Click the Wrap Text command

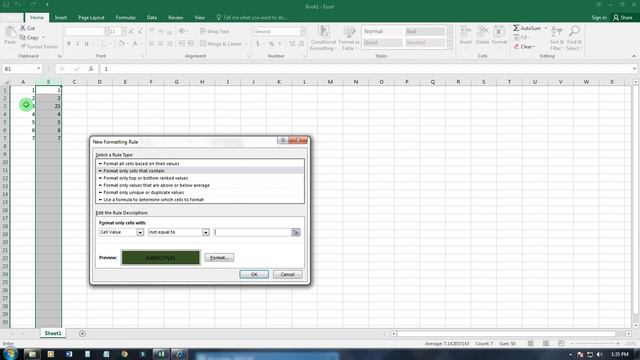pos(215,31)
